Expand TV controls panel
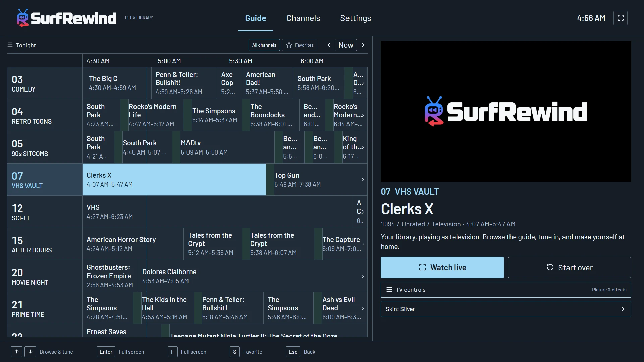644x362 pixels. (x=506, y=290)
